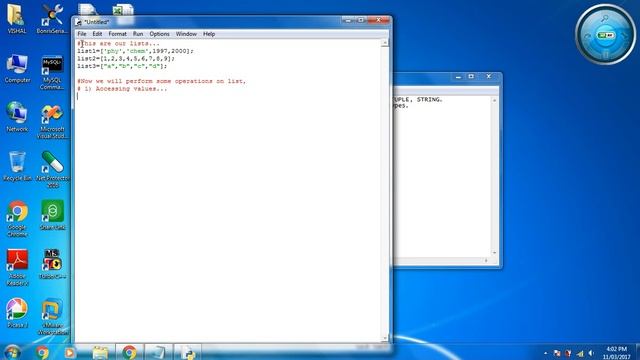Click the Action Center flag tray icon

[x=557, y=353]
